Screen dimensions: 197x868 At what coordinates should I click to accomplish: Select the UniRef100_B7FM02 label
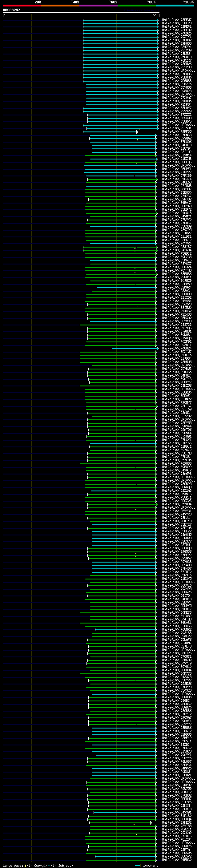click(176, 40)
